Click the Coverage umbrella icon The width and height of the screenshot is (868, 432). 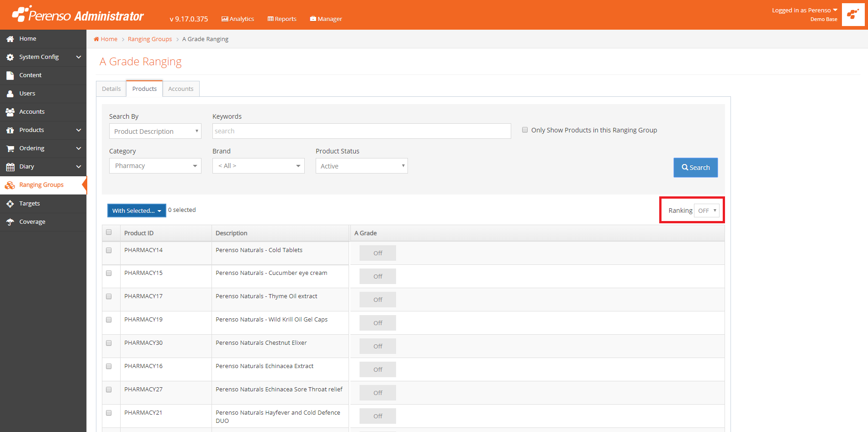pos(10,222)
